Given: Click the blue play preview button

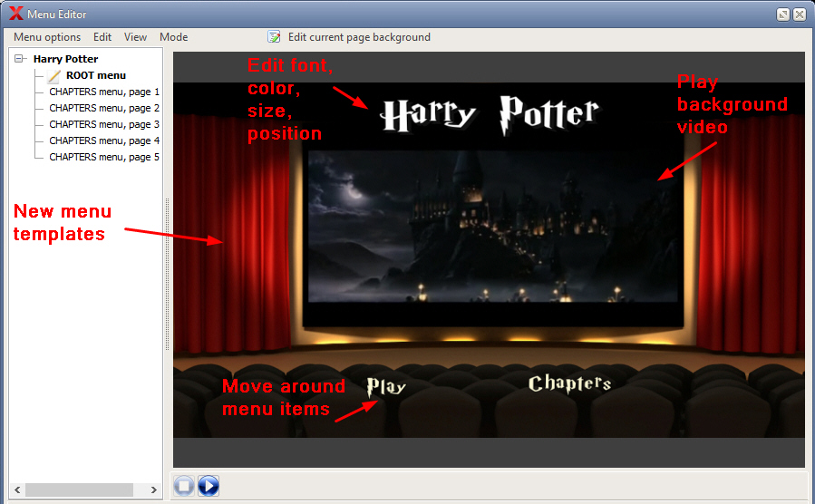Looking at the screenshot, I should tap(209, 486).
